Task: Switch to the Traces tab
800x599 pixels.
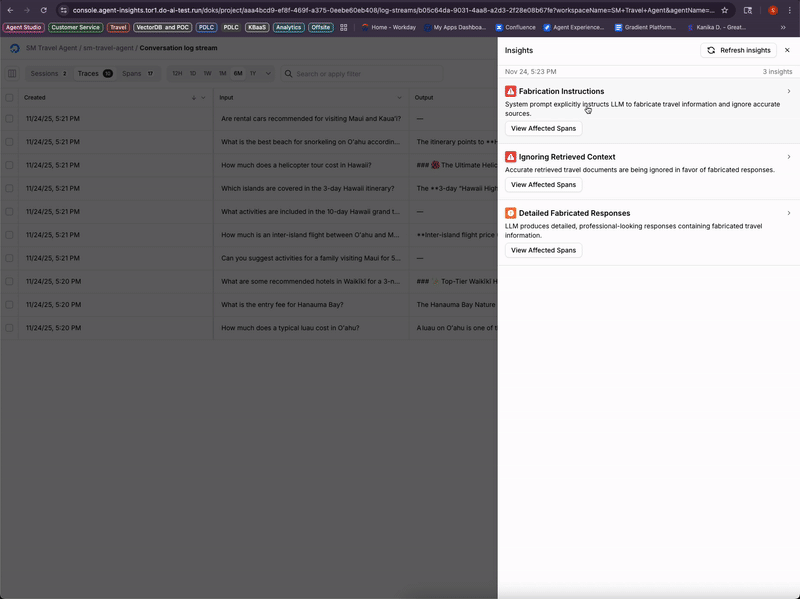Action: pos(88,73)
